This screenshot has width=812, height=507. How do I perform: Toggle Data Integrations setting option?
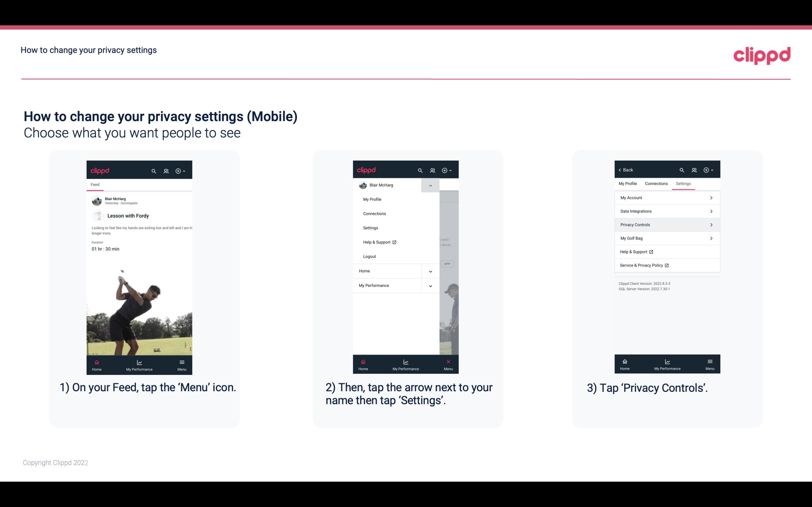tap(667, 211)
